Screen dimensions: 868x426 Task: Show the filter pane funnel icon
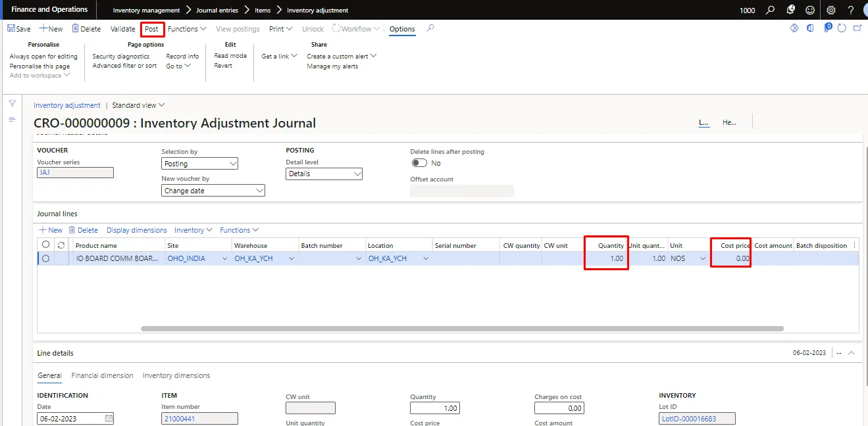pyautogui.click(x=12, y=104)
